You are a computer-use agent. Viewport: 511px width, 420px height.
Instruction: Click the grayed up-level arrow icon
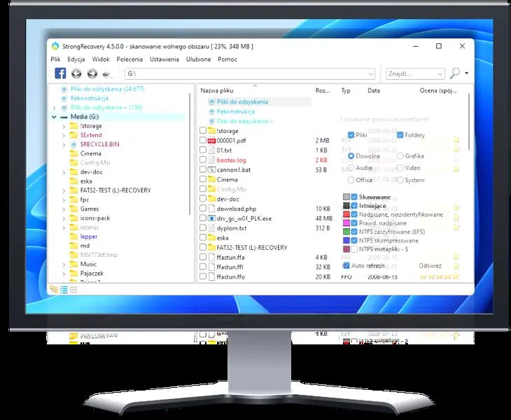tap(107, 74)
